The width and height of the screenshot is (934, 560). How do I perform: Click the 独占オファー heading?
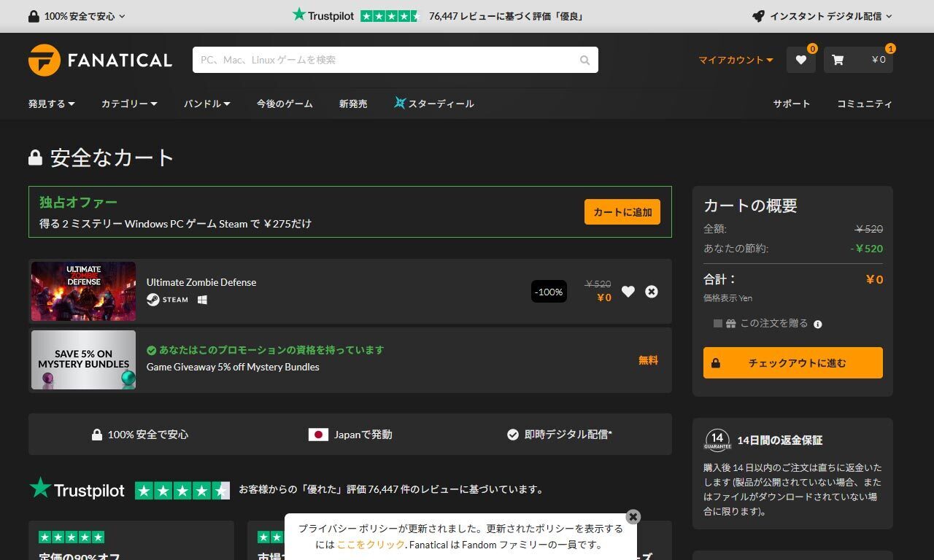click(x=78, y=202)
